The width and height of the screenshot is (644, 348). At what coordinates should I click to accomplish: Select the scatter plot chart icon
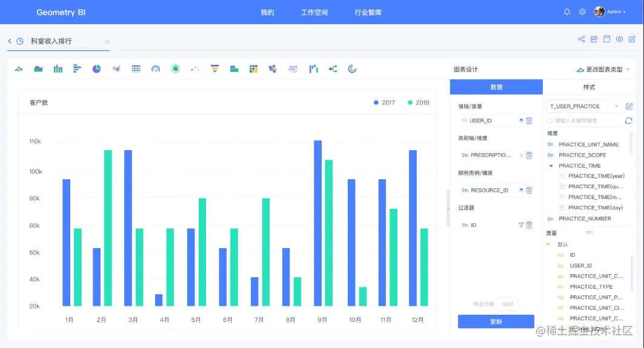(x=194, y=69)
